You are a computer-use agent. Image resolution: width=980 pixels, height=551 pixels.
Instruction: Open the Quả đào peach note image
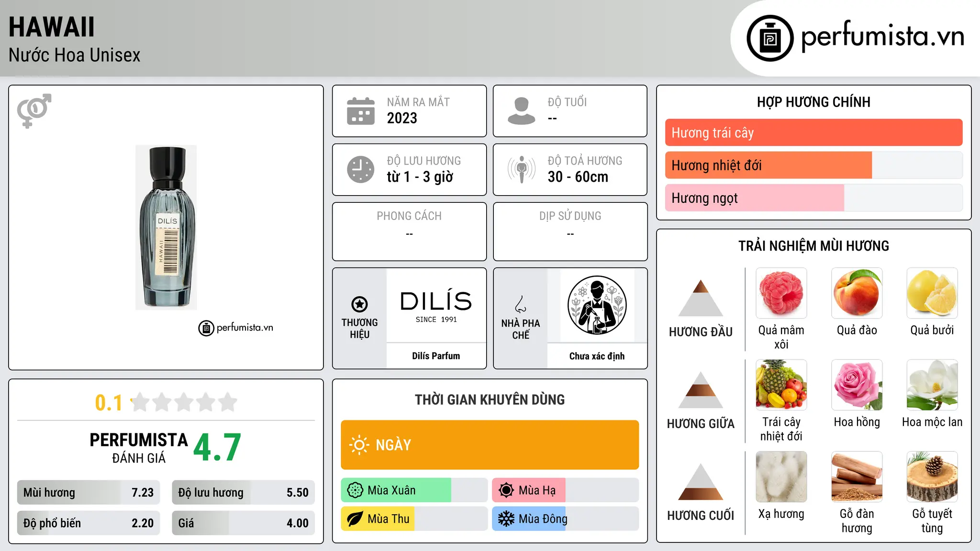pos(857,293)
